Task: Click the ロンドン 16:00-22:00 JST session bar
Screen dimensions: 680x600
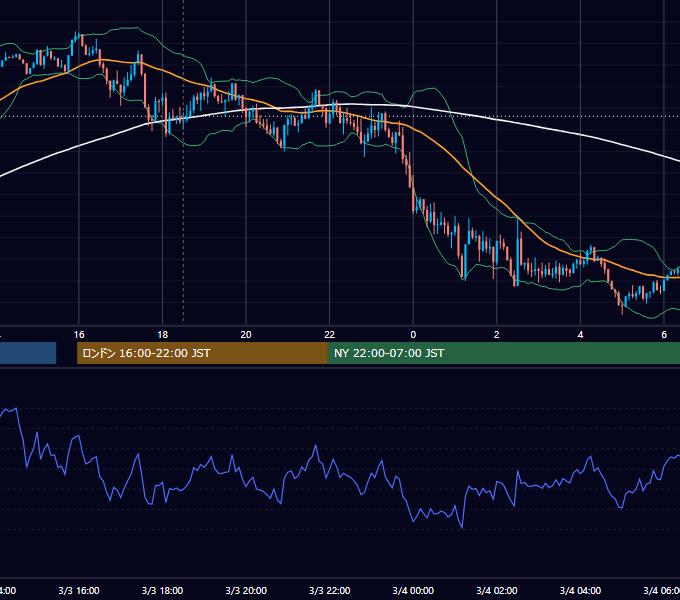Action: [x=202, y=353]
